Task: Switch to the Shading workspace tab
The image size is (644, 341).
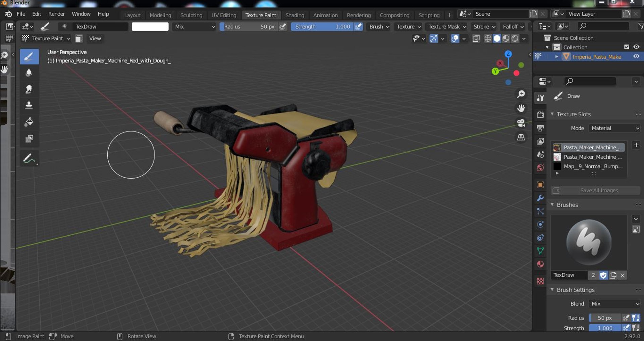Action: [295, 15]
